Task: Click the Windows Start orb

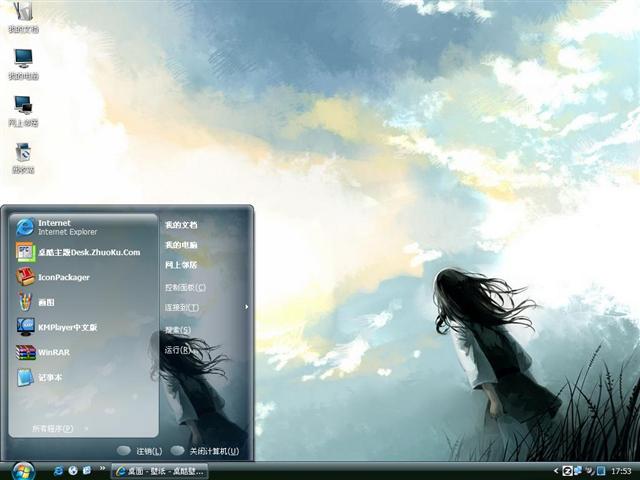Action: click(x=23, y=471)
